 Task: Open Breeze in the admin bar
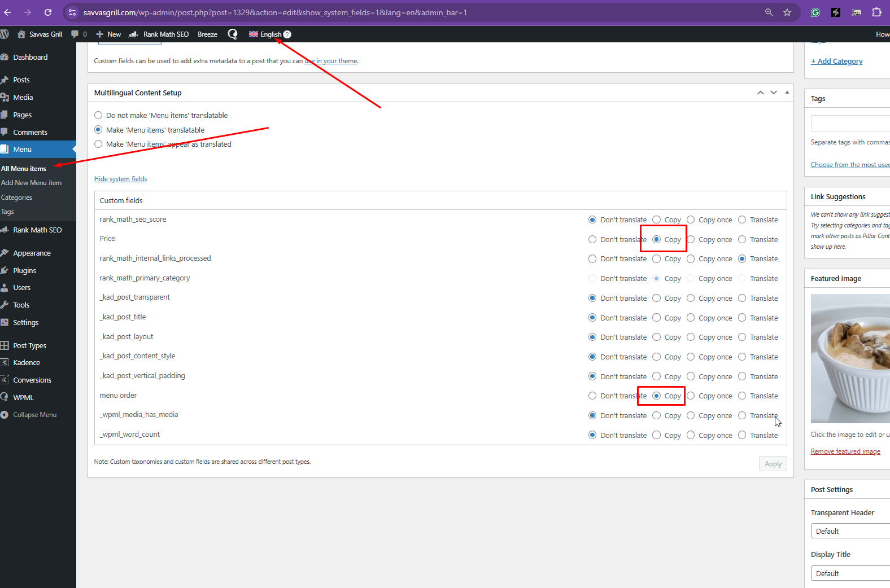tap(207, 34)
